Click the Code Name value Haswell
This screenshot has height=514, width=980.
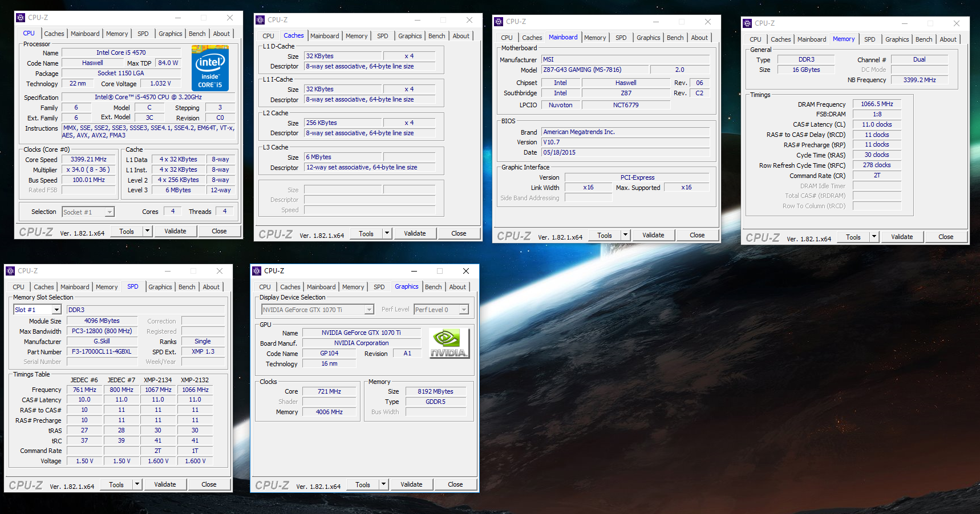point(92,63)
